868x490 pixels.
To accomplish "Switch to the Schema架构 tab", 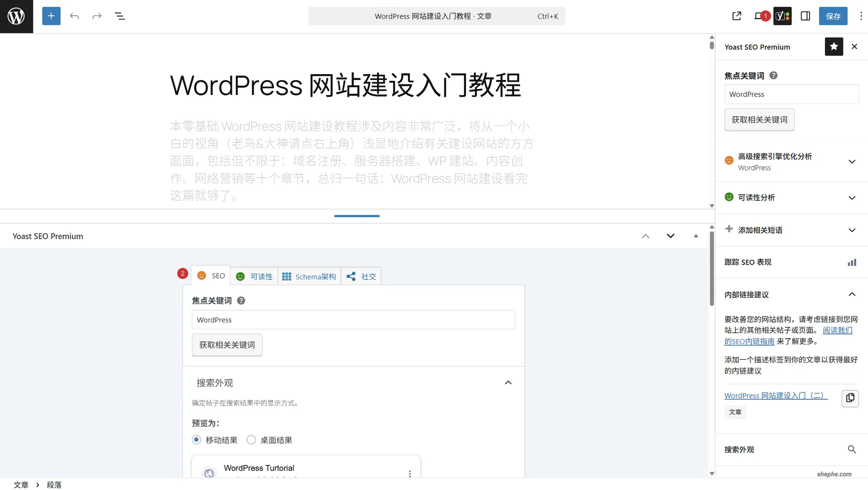I will (309, 276).
